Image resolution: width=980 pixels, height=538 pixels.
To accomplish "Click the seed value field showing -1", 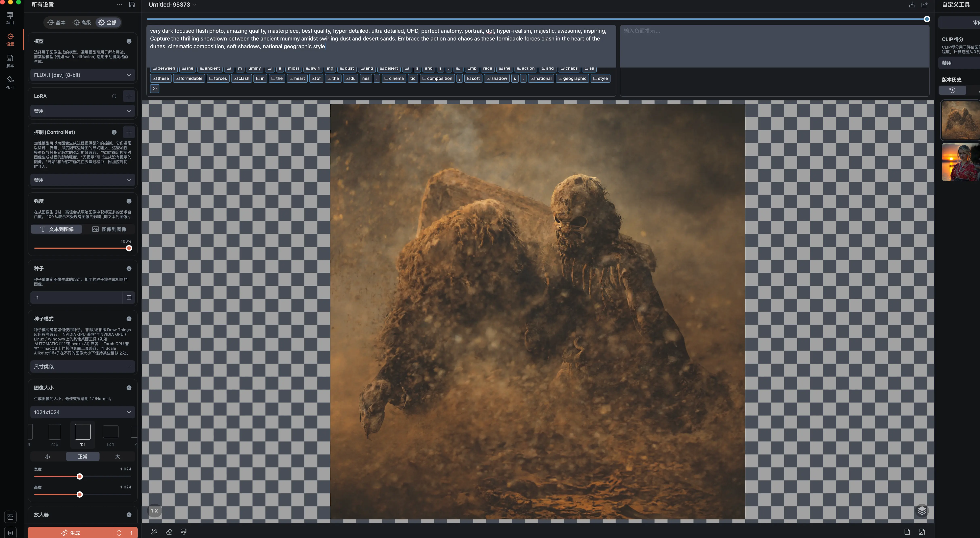I will (76, 298).
